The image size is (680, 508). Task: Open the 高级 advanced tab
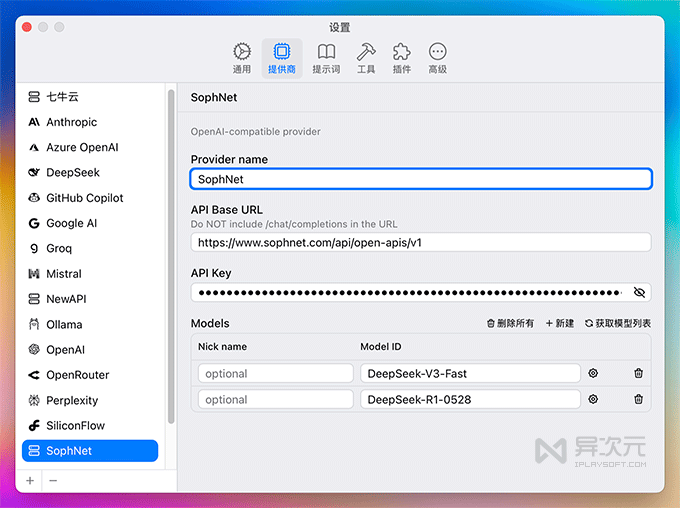[x=438, y=58]
